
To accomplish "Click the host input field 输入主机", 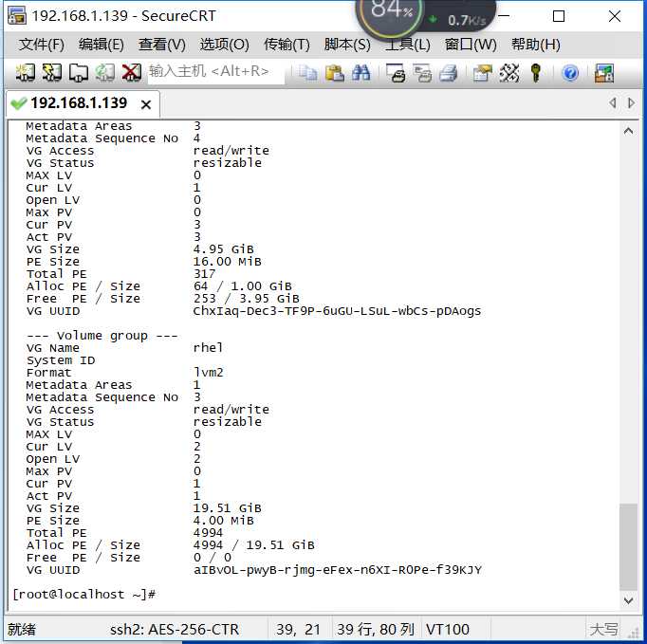I will 215,72.
